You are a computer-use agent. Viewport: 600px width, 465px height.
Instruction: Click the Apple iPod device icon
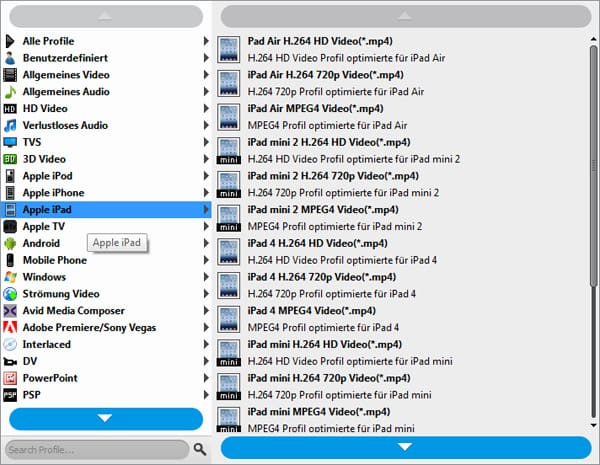point(10,176)
